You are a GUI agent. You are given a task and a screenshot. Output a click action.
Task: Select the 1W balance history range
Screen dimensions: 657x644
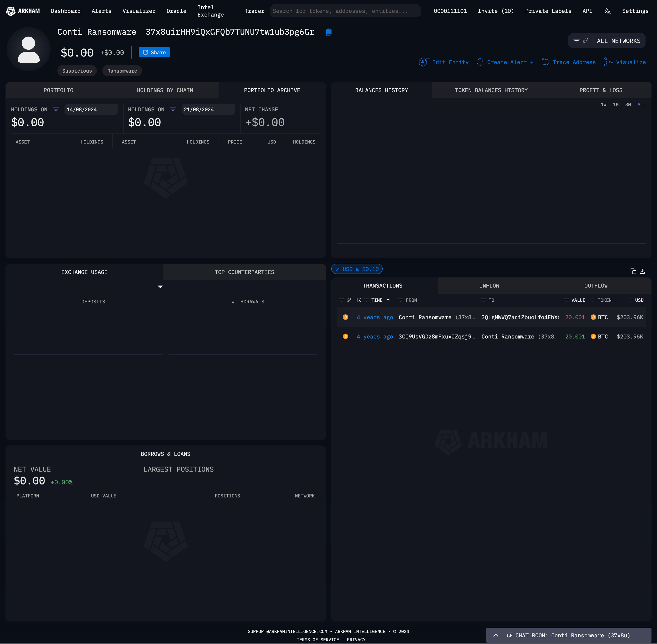point(603,105)
